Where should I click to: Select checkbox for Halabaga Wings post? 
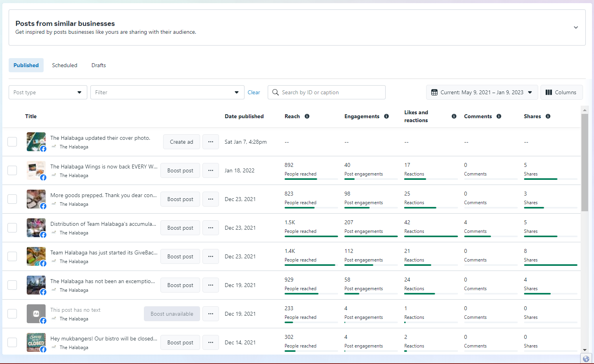12,170
